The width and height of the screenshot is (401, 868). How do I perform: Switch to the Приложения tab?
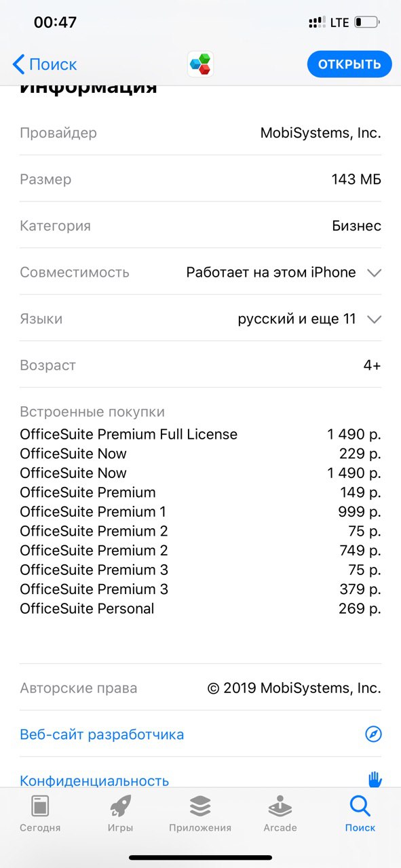pos(200,814)
